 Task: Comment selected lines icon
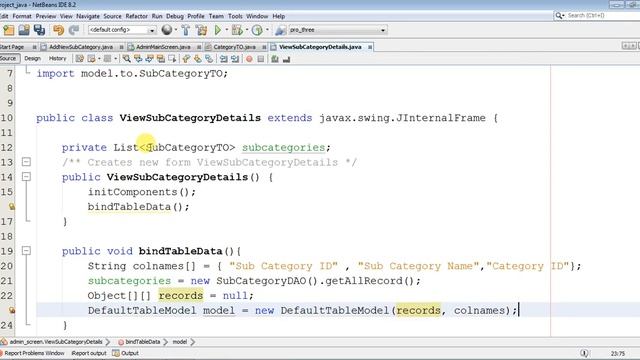(275, 59)
